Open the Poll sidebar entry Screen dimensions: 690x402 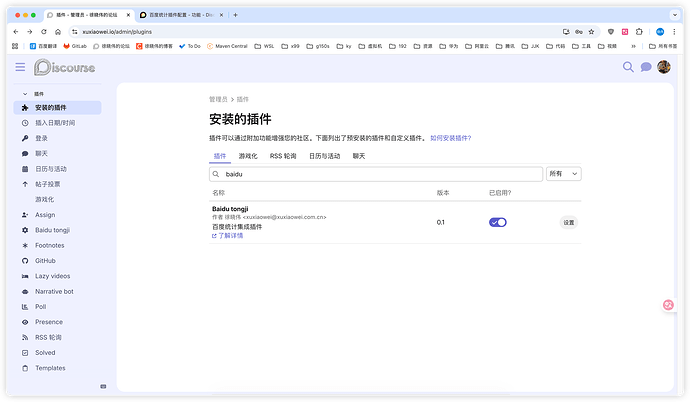pos(40,307)
